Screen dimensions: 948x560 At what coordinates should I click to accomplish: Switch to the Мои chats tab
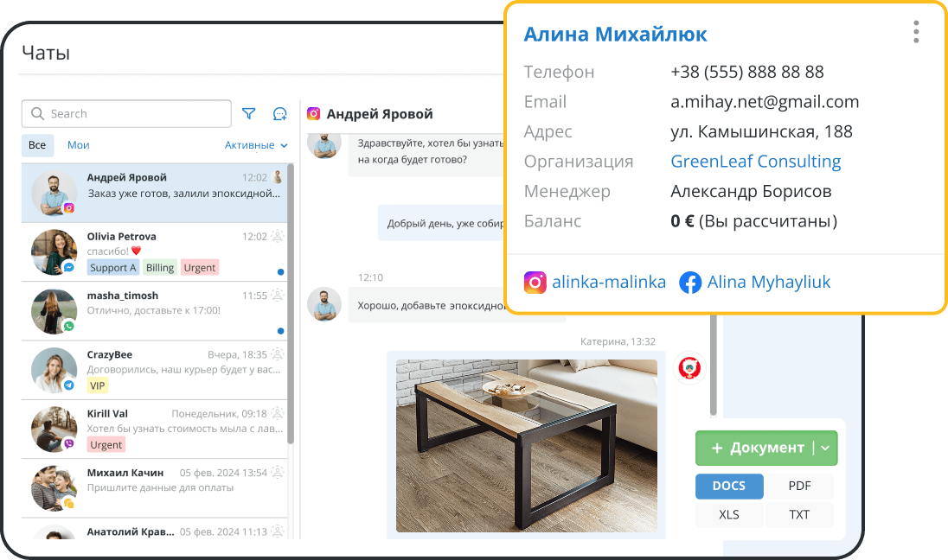pos(79,145)
